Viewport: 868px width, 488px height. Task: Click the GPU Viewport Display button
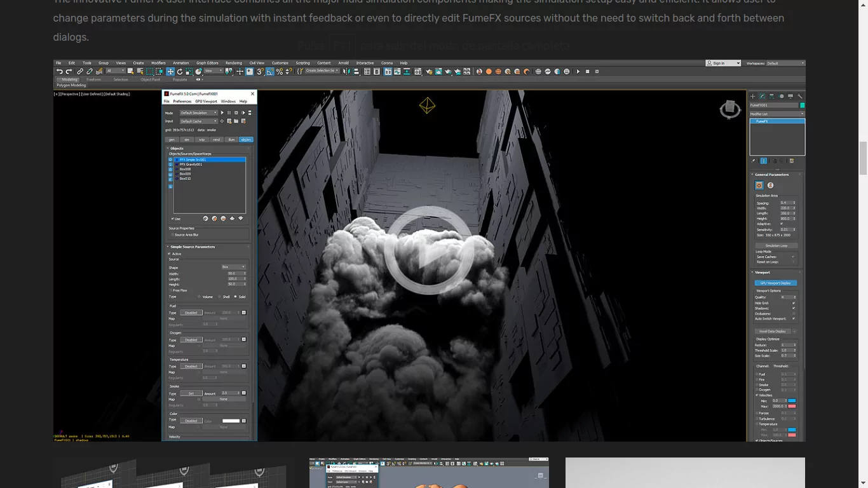(776, 283)
